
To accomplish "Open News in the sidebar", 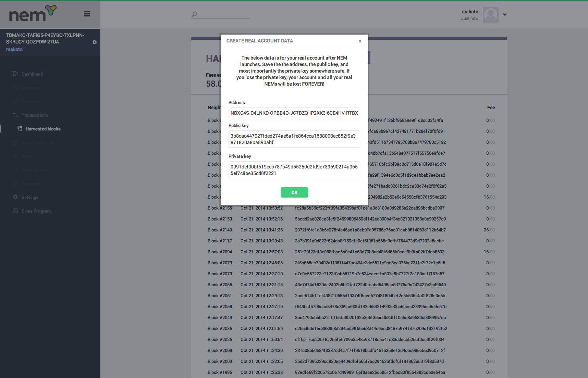I will [27, 156].
